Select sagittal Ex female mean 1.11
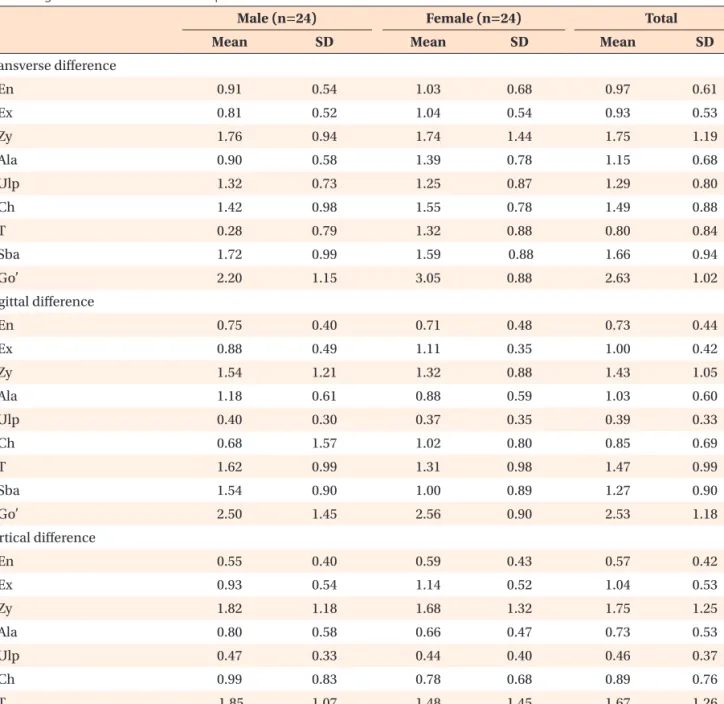724x704 pixels. coord(428,349)
